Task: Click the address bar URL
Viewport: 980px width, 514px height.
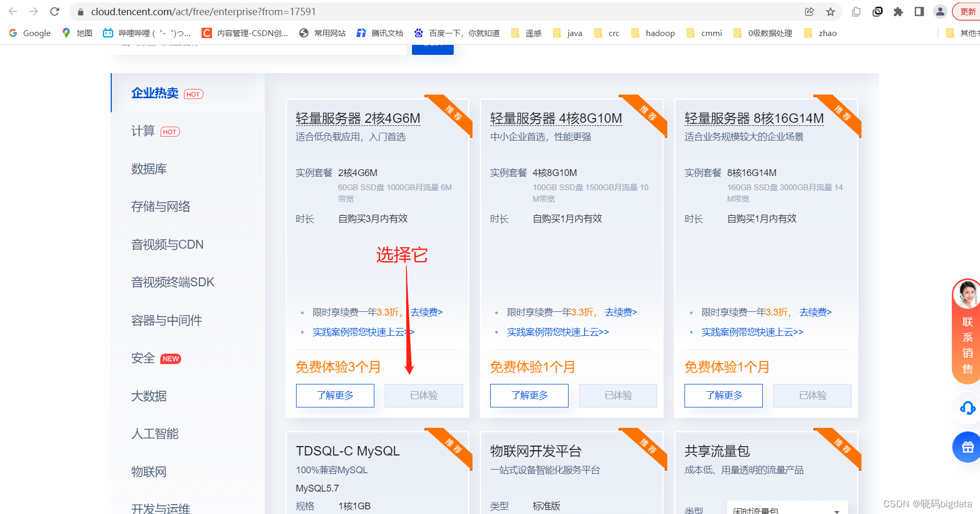Action: click(203, 11)
